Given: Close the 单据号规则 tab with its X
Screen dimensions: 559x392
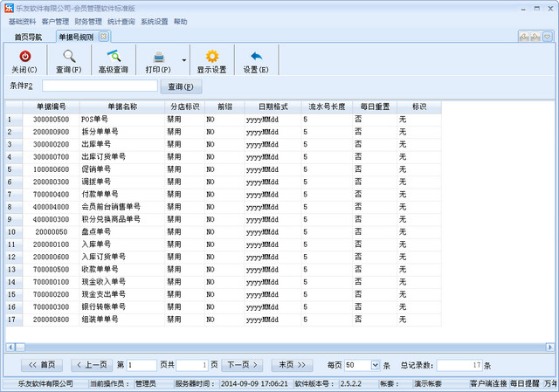Looking at the screenshot, I should pos(103,37).
